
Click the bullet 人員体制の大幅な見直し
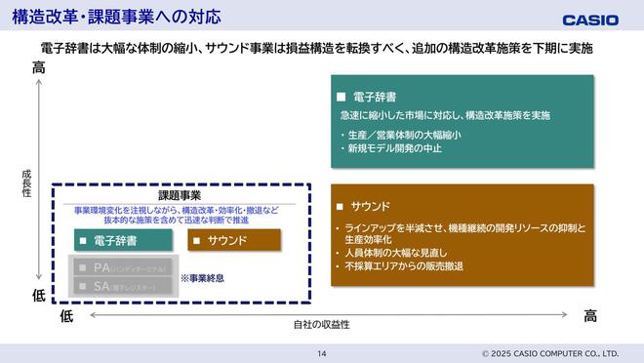pos(396,253)
